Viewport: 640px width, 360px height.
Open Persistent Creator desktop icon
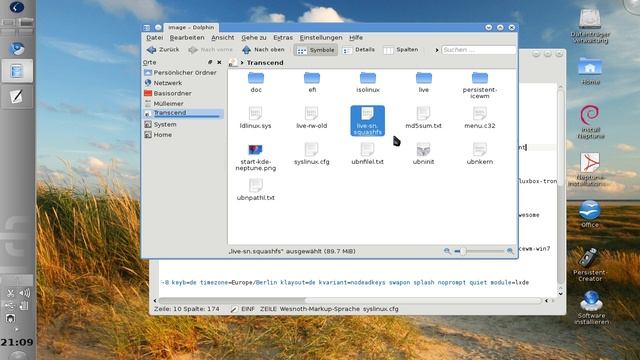(x=590, y=264)
